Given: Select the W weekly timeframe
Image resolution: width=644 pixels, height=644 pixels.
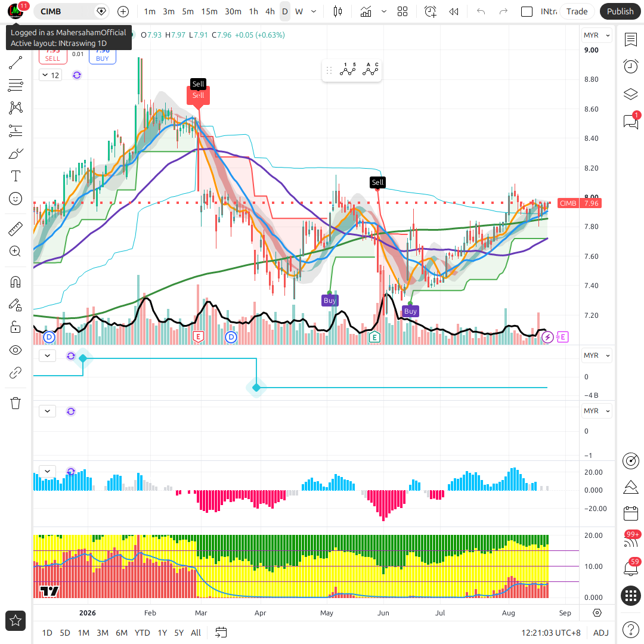Looking at the screenshot, I should point(299,11).
